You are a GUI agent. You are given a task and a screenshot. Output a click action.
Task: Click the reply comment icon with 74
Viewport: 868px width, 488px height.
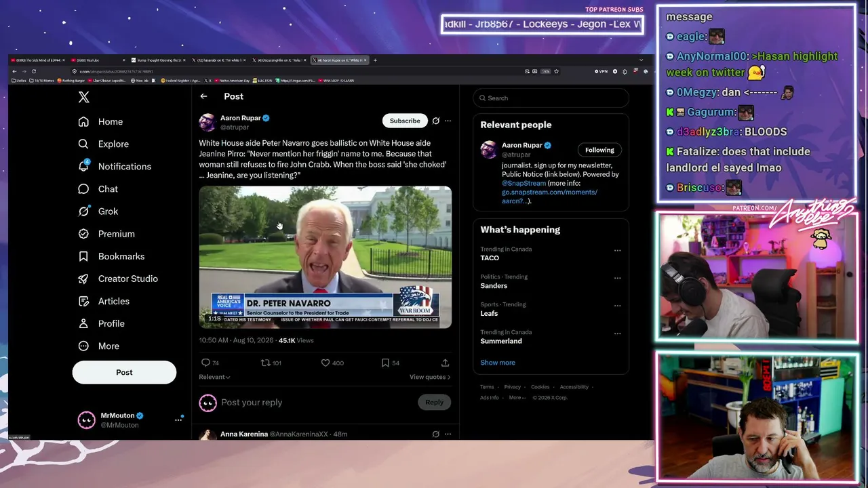210,363
